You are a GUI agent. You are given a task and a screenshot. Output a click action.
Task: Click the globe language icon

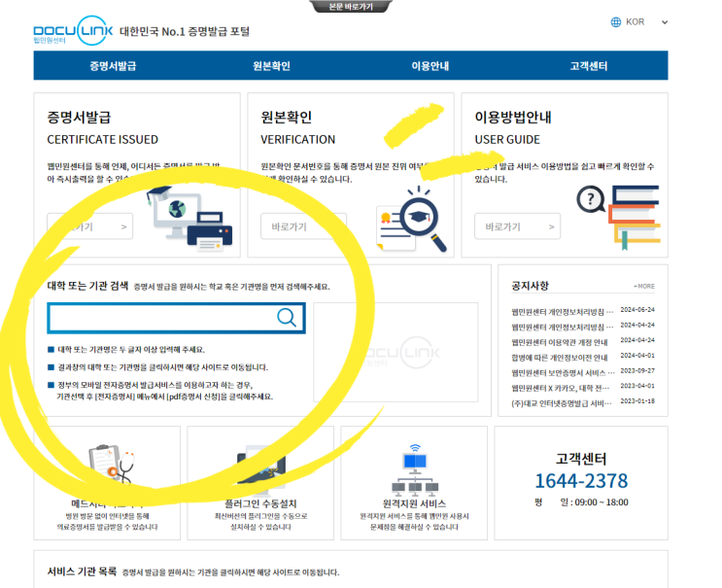click(616, 22)
